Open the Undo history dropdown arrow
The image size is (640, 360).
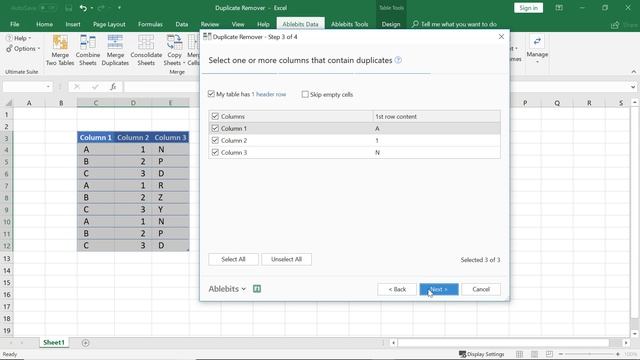tap(92, 8)
